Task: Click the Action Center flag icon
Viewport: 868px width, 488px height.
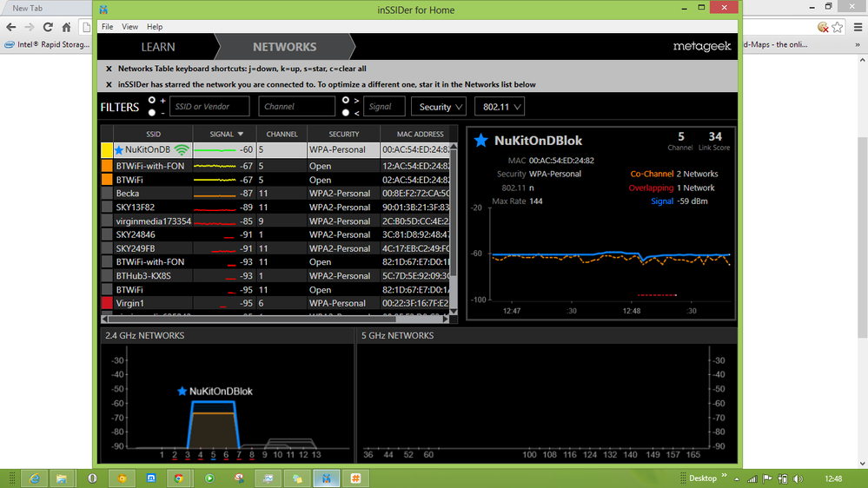Action: (x=767, y=478)
